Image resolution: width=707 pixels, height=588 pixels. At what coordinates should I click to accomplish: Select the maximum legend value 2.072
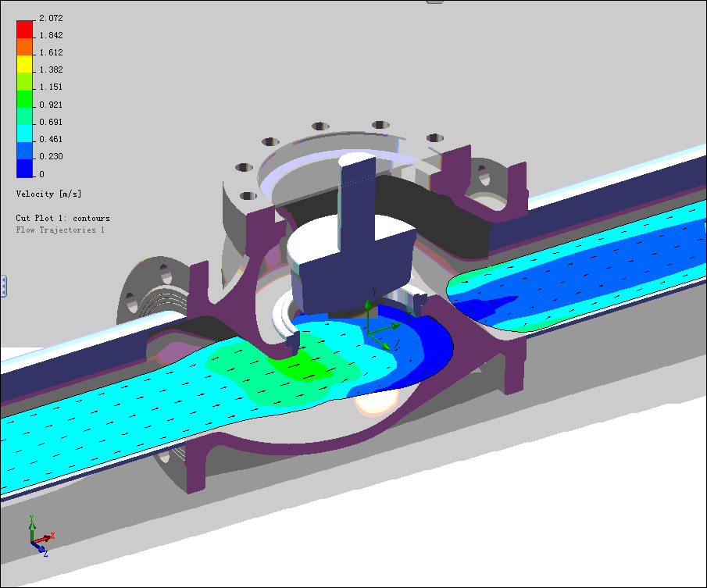click(x=51, y=18)
